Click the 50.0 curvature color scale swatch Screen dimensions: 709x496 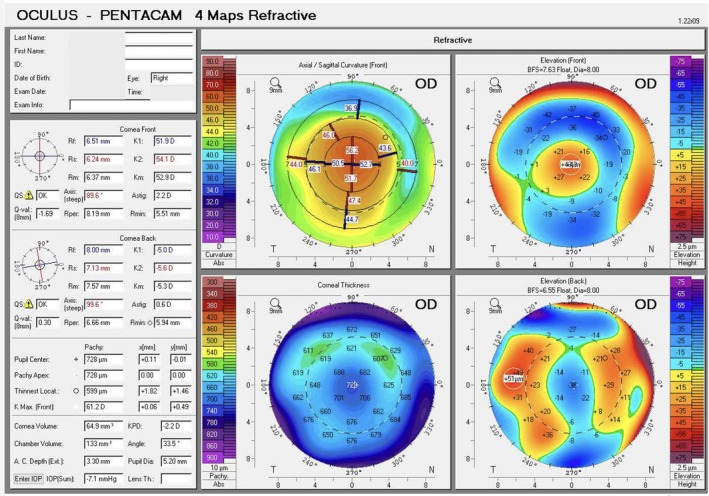[213, 108]
